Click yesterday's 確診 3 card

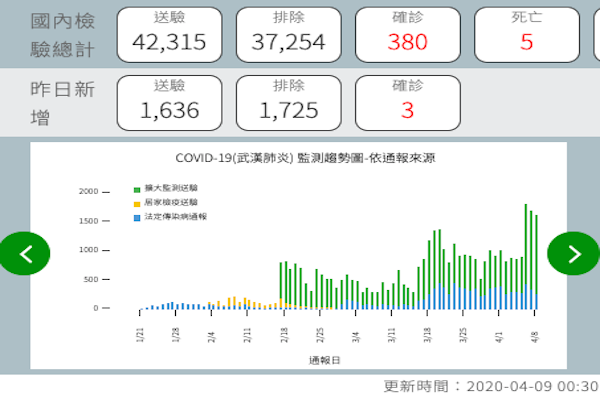407,101
